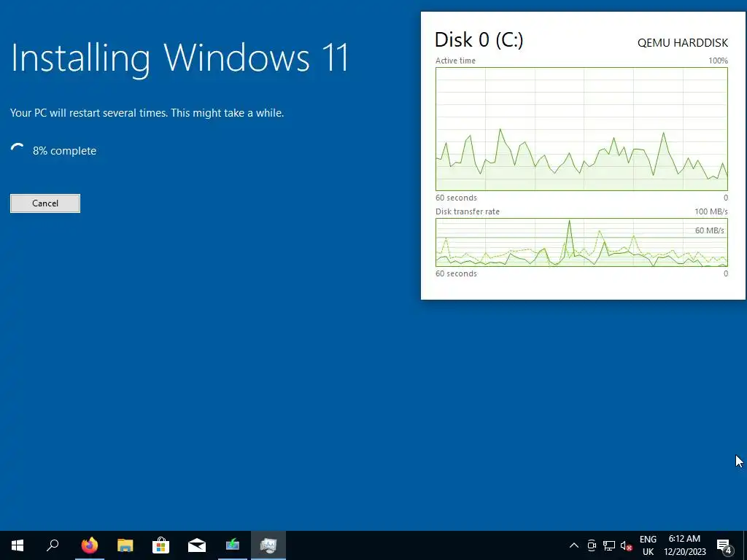Switch the ENG UK input language

pos(648,545)
